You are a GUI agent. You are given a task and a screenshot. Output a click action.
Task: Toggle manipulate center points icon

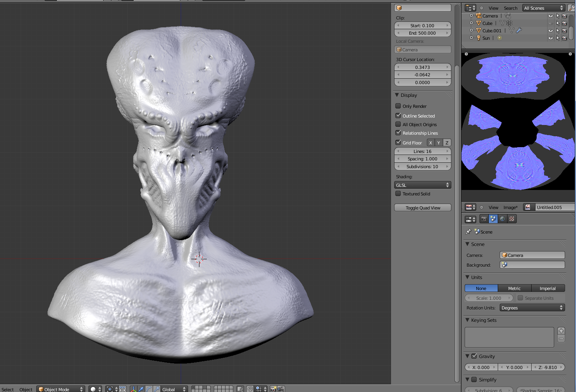[x=122, y=389]
